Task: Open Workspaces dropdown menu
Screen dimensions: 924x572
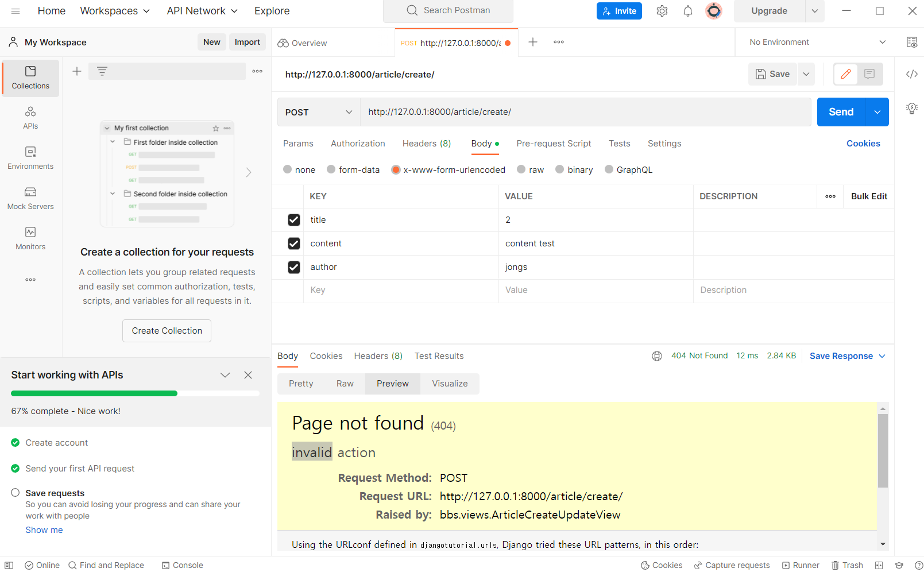Action: [115, 11]
